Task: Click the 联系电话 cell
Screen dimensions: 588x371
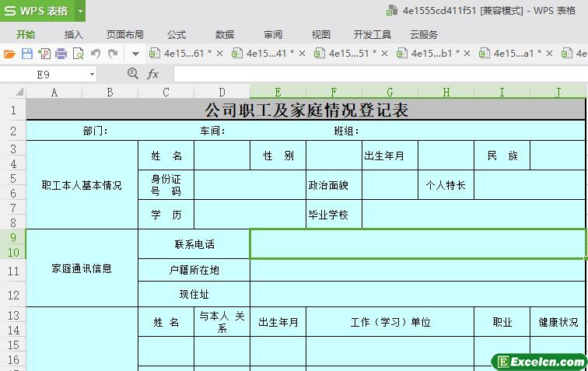Action: (194, 244)
